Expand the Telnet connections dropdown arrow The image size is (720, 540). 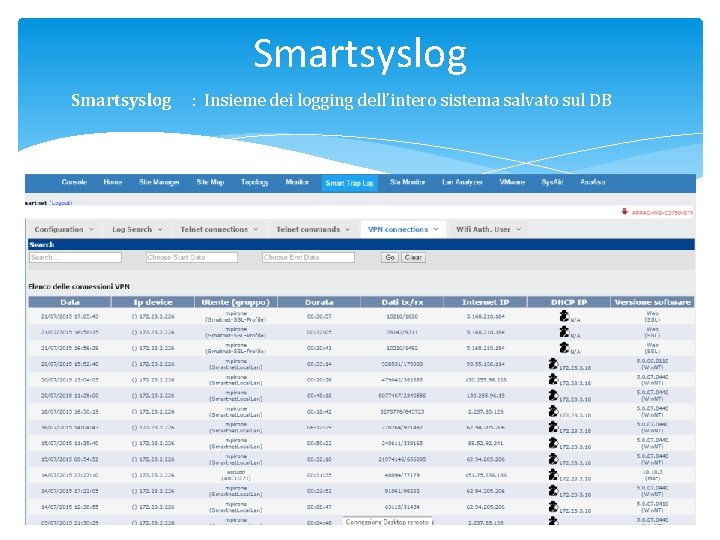coord(256,229)
